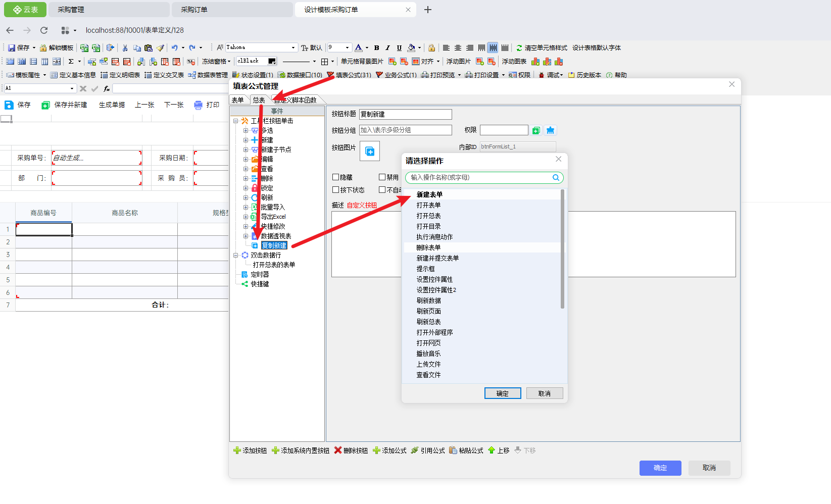Image resolution: width=831 pixels, height=504 pixels.
Task: Open a new browser tab with plus
Action: coord(428,10)
